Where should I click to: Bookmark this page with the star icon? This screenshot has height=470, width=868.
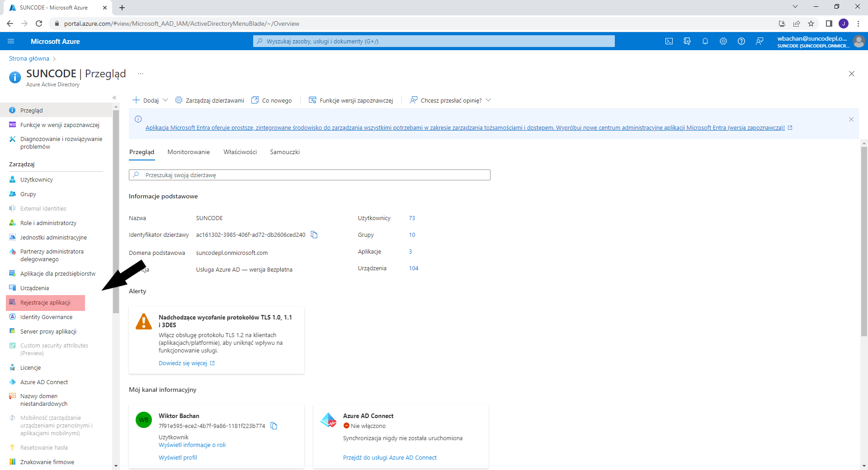click(x=811, y=23)
